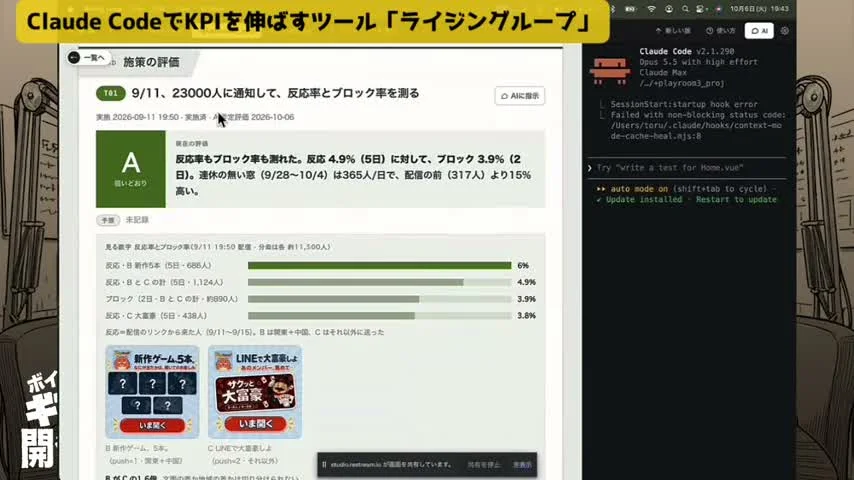Viewport: 854px width, 480px height.
Task: Click いま開く on the 新作ゲーム banner
Action: click(152, 425)
